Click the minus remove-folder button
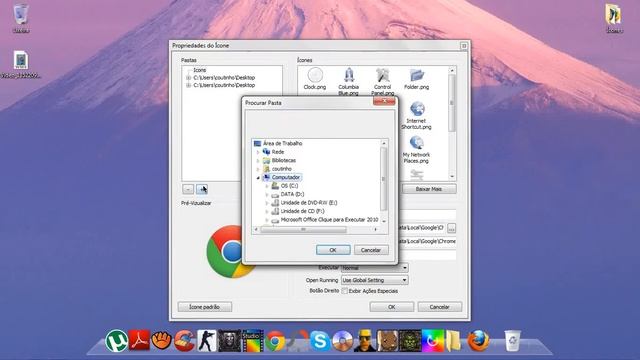 pyautogui.click(x=188, y=189)
